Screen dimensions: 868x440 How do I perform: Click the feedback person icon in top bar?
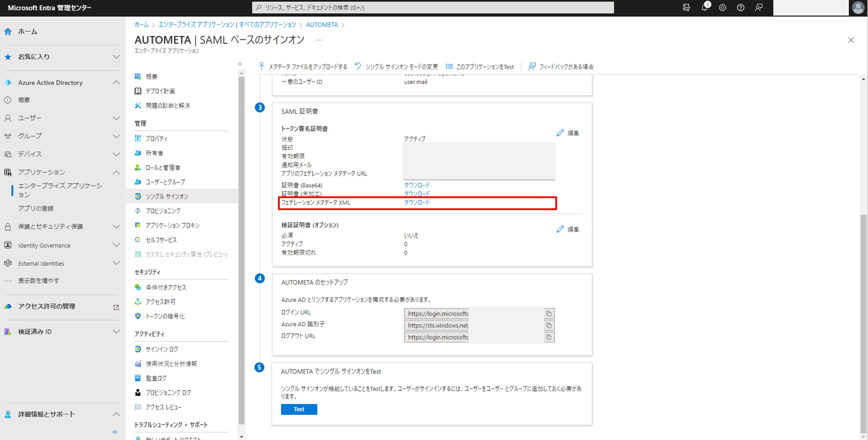click(x=759, y=8)
